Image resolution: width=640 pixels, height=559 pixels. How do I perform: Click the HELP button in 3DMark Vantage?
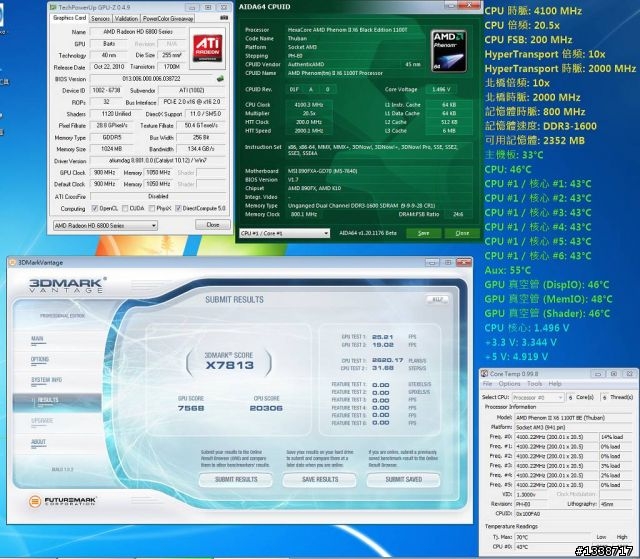437,300
